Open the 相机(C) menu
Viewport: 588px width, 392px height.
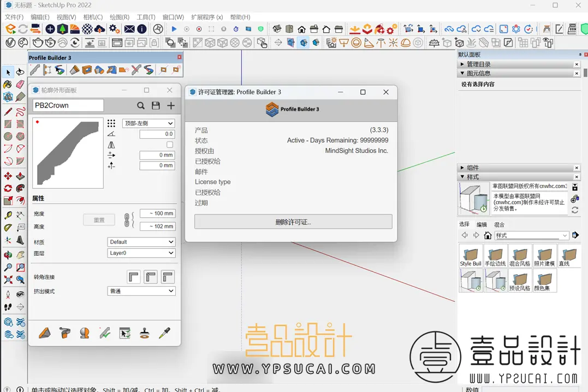click(x=93, y=17)
